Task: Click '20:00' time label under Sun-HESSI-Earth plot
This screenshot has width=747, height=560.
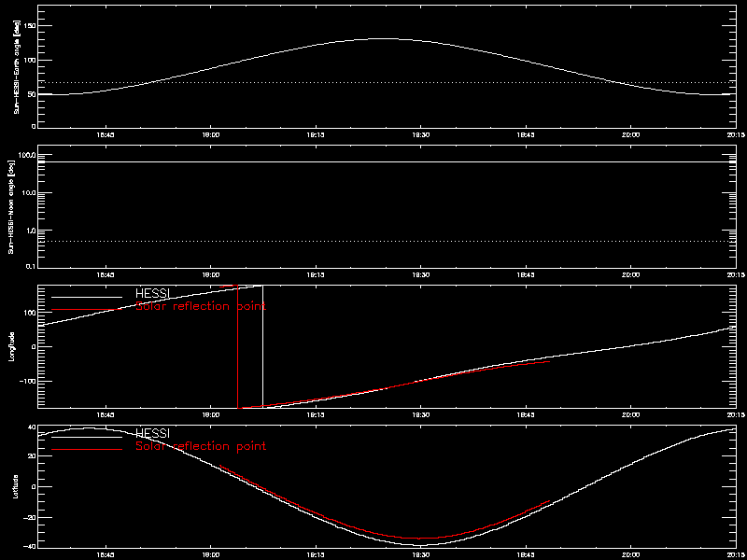Action: pyautogui.click(x=630, y=135)
